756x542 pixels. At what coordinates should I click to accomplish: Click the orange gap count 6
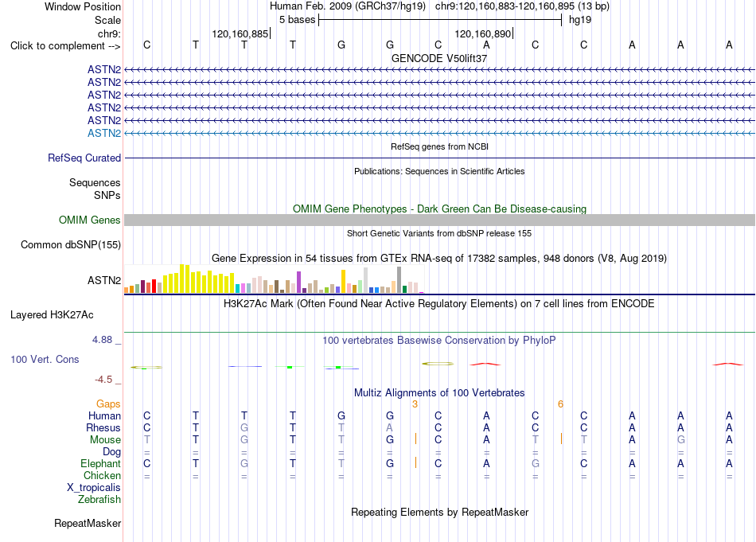(x=561, y=404)
